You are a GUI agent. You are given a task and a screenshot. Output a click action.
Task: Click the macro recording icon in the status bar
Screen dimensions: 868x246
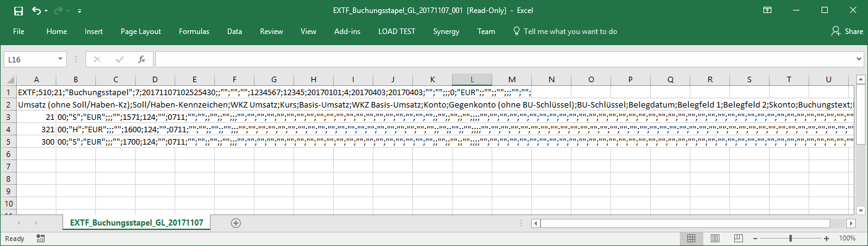coord(40,238)
